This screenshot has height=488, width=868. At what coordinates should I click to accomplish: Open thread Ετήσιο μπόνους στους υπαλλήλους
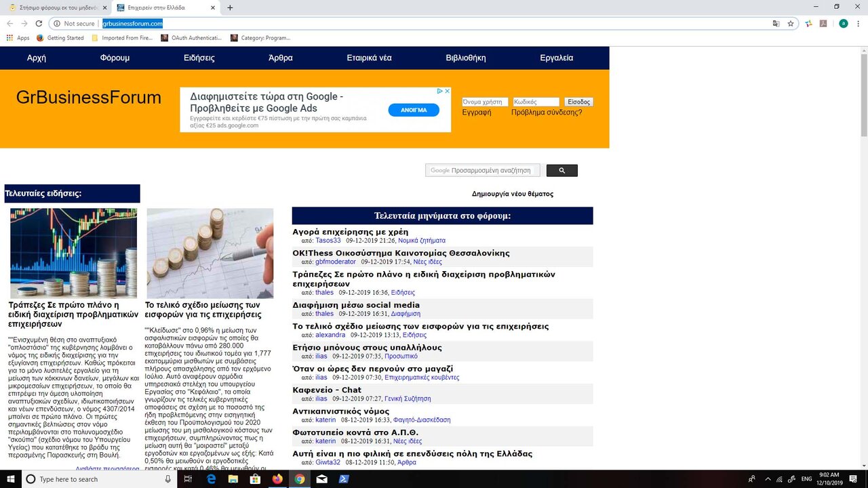(x=368, y=348)
